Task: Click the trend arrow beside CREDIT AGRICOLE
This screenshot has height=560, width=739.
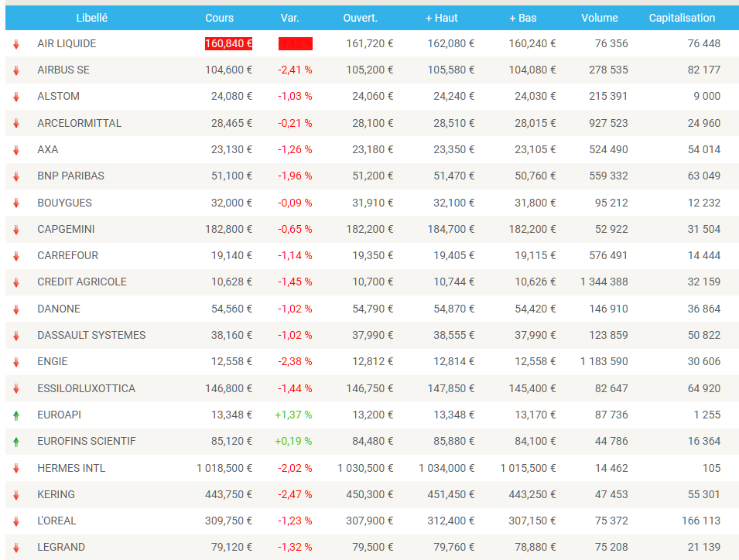Action: (x=16, y=282)
